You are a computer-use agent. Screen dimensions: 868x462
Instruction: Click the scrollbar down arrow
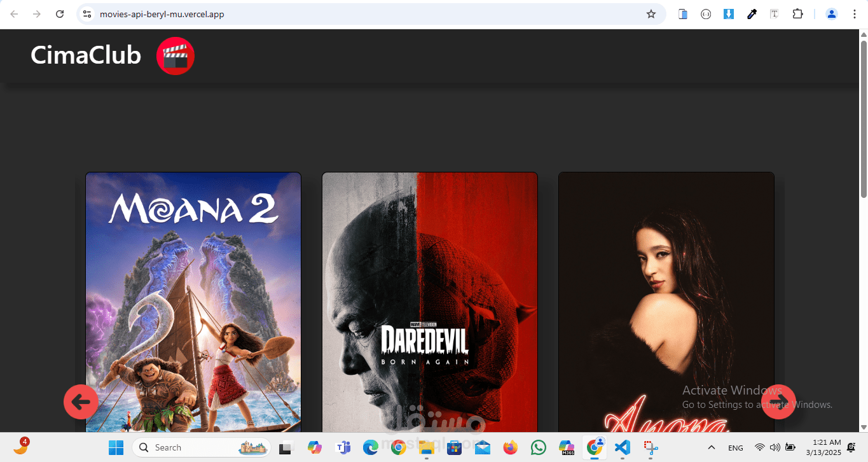coord(864,427)
